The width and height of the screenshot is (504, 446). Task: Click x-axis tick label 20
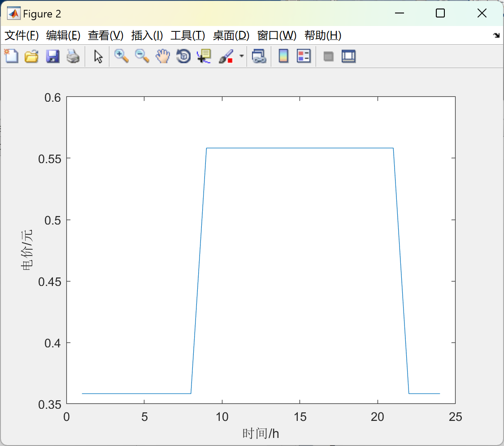pyautogui.click(x=378, y=417)
